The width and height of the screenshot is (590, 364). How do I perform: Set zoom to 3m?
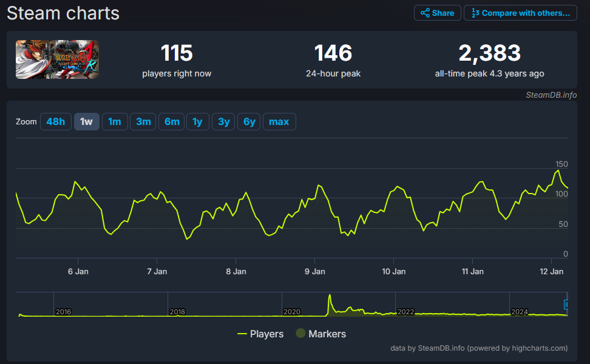143,121
